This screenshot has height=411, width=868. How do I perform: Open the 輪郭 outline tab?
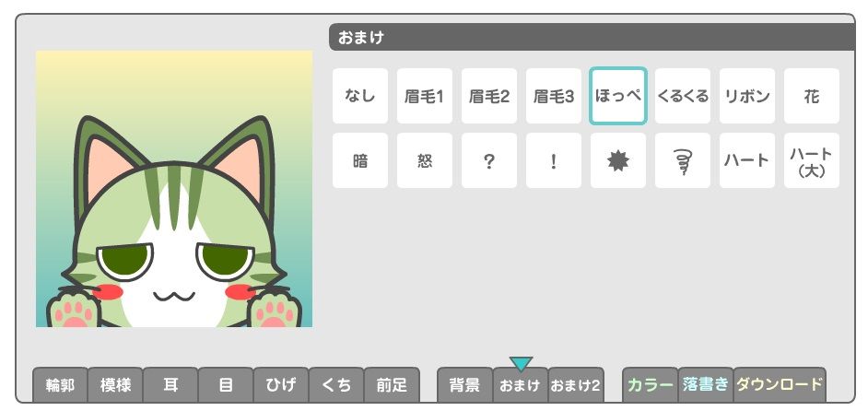(60, 385)
